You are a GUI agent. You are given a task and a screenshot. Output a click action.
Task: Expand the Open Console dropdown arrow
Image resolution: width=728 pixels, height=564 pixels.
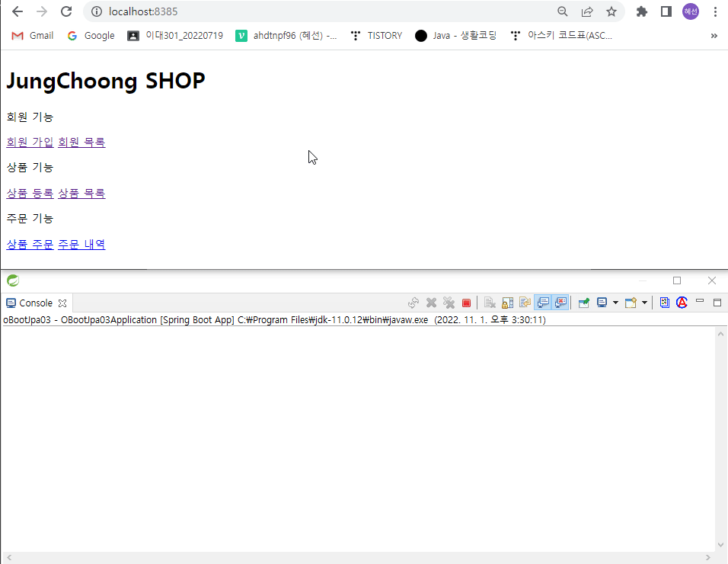[645, 303]
